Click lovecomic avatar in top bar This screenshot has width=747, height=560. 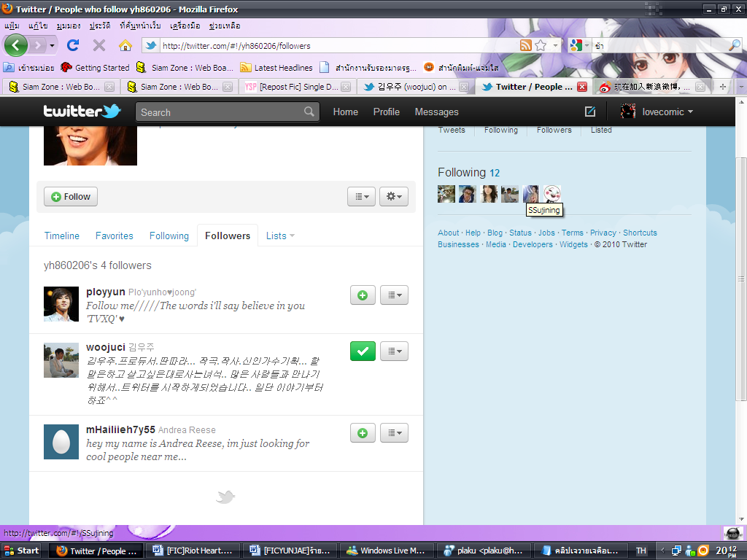point(628,112)
